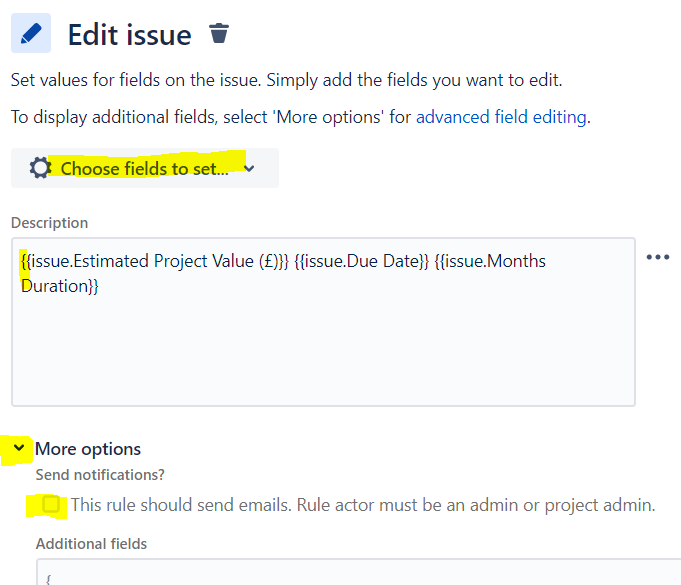Click the blue pencil Edit issue icon
The height and width of the screenshot is (585, 681).
[x=31, y=33]
